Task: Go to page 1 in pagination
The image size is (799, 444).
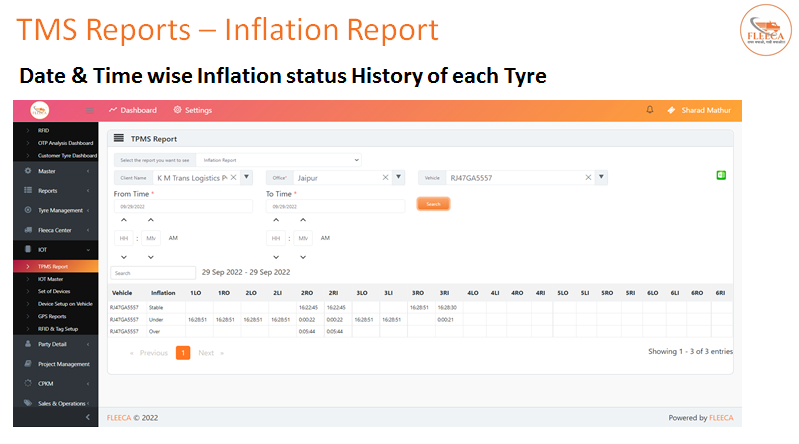Action: pos(183,353)
